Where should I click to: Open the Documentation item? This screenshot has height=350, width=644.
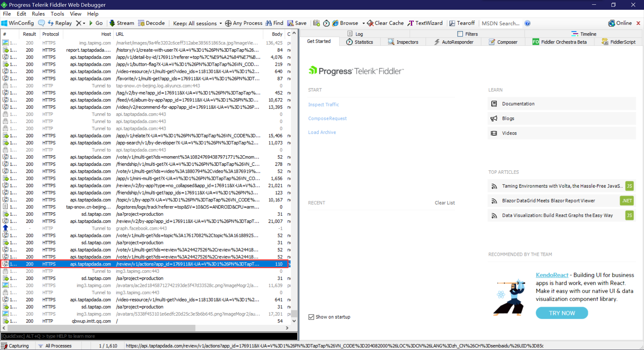[562, 104]
